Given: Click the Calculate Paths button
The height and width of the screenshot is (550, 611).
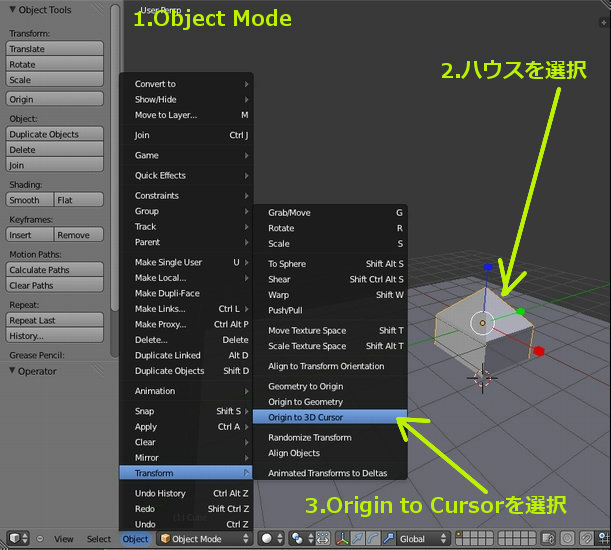Looking at the screenshot, I should point(55,270).
